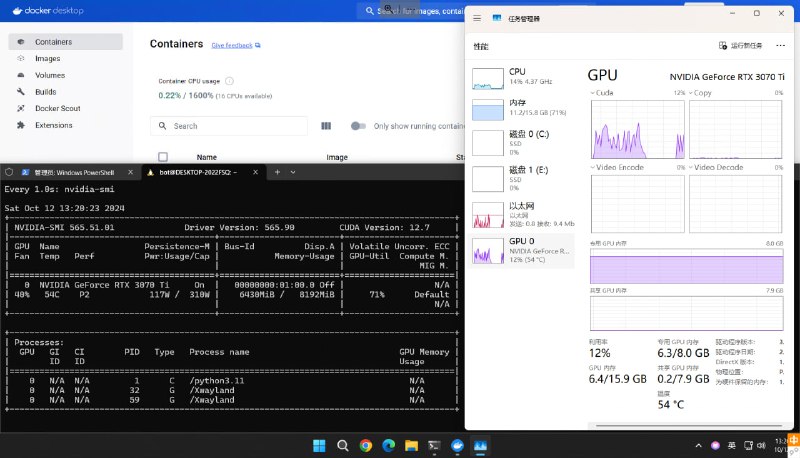800x458 pixels.
Task: Click the Give feedback link
Action: click(235, 45)
